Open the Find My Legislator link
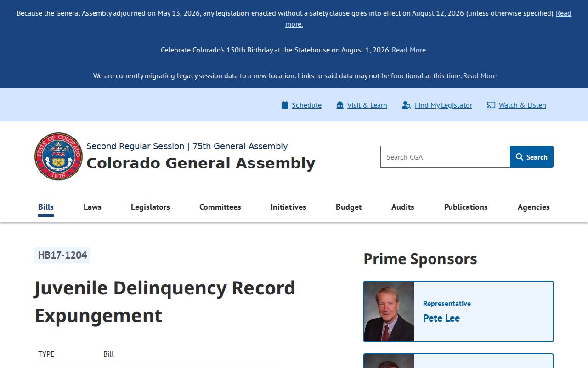Screen dimensions: 588x368 443,105
